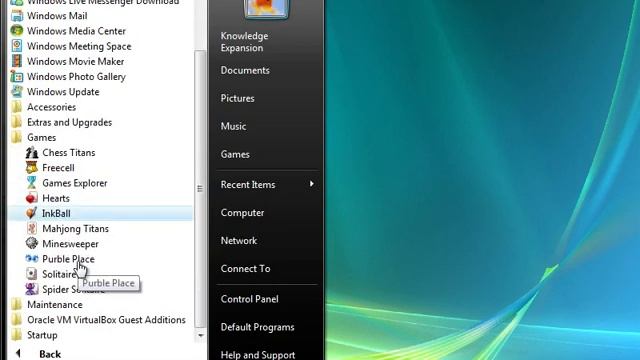Click the user account picture
640x360 pixels.
point(266,8)
